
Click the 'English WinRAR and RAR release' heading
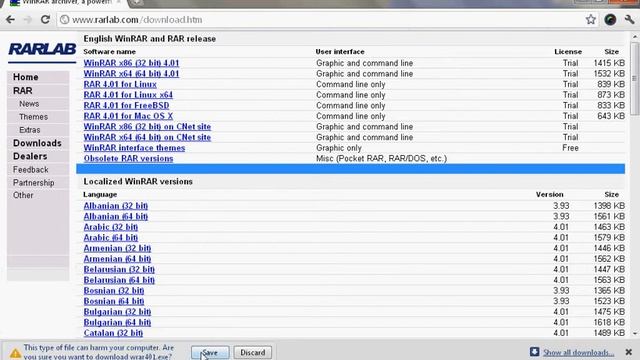point(150,39)
